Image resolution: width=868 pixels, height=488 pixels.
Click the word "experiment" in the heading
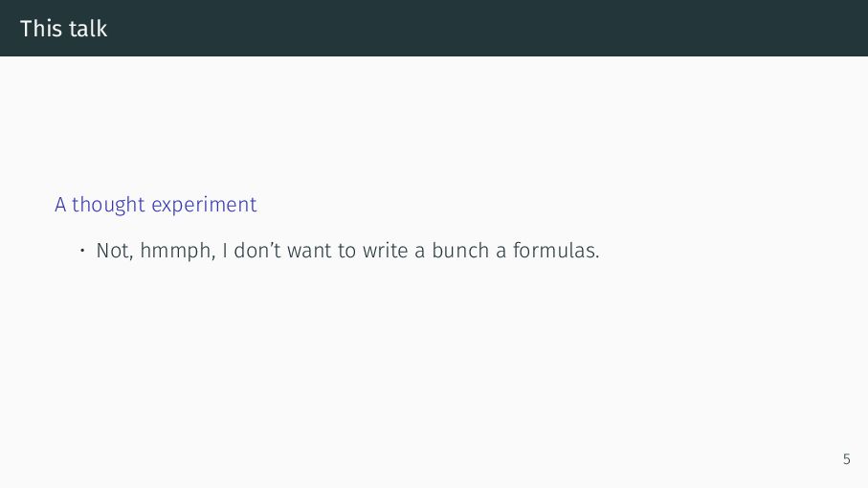click(x=204, y=206)
